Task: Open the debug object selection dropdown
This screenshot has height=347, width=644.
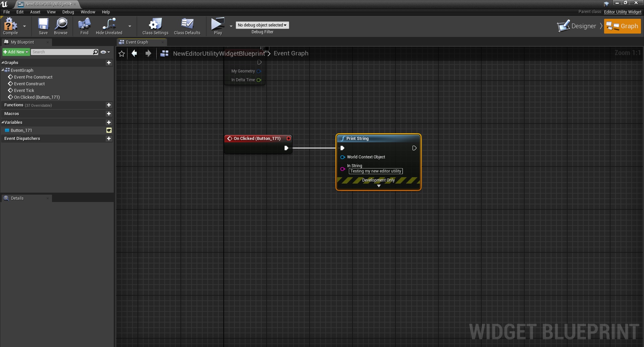Action: coord(262,25)
